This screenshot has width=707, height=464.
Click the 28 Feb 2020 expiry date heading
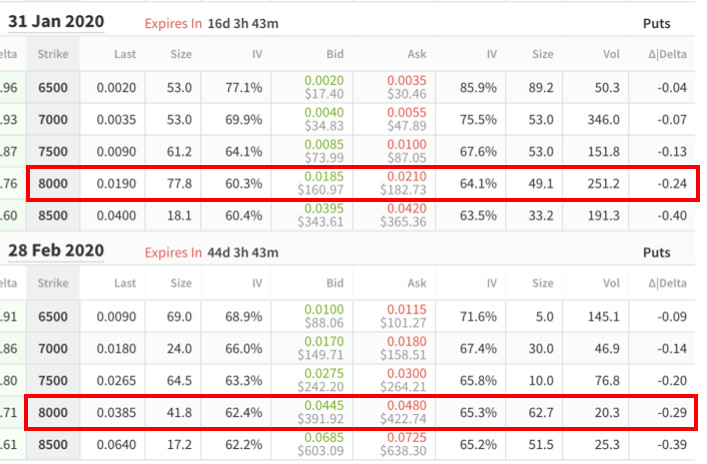[x=56, y=251]
